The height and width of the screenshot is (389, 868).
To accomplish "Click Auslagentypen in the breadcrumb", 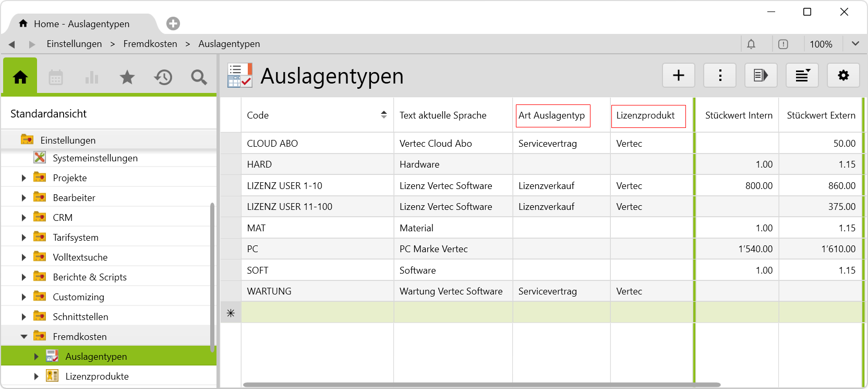I will point(229,44).
